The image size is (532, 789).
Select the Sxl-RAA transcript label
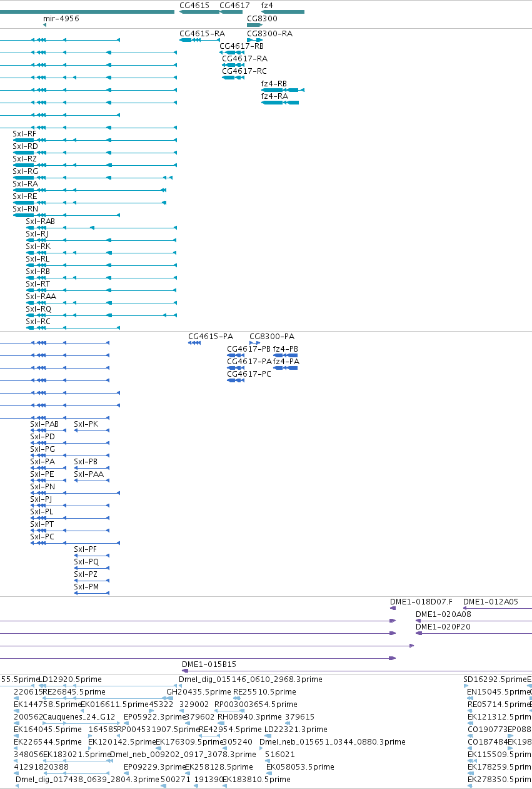tap(41, 297)
